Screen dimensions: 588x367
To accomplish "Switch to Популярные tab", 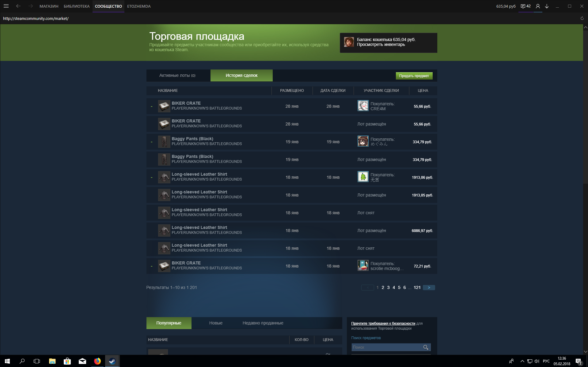I will [x=169, y=323].
